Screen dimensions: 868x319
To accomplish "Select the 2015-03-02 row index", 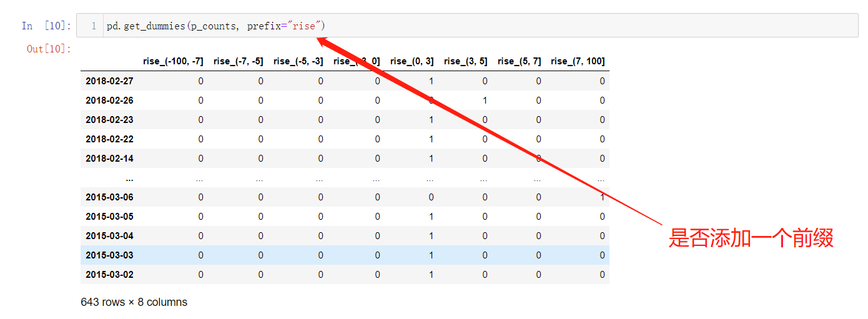I will (x=109, y=275).
